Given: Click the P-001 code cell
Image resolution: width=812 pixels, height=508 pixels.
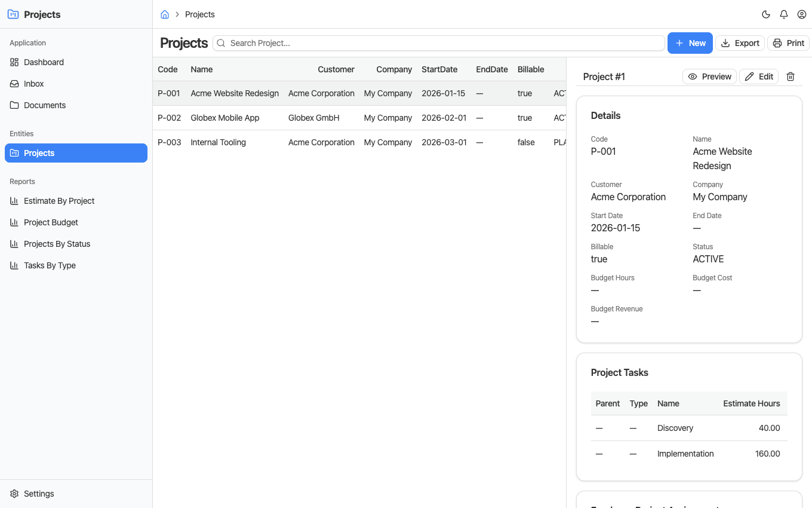Looking at the screenshot, I should [x=169, y=93].
